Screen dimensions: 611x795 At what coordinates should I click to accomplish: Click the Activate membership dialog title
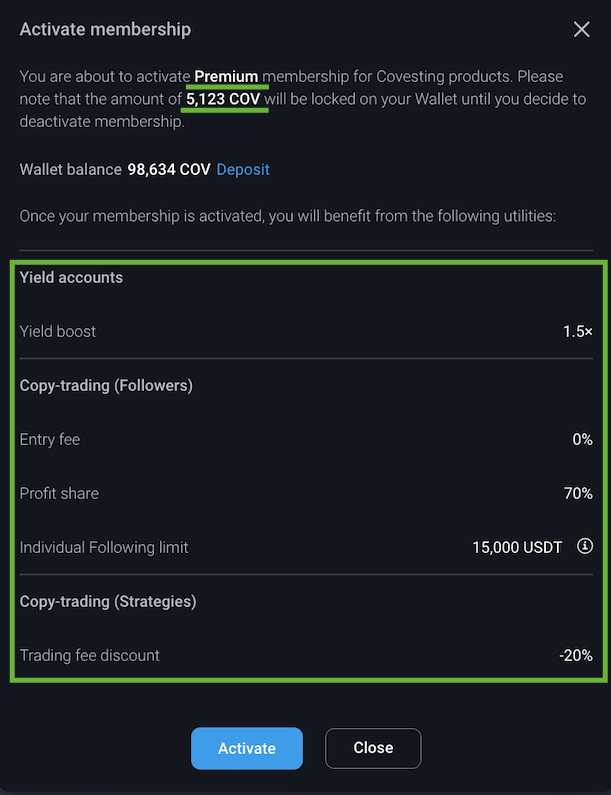[x=105, y=29]
